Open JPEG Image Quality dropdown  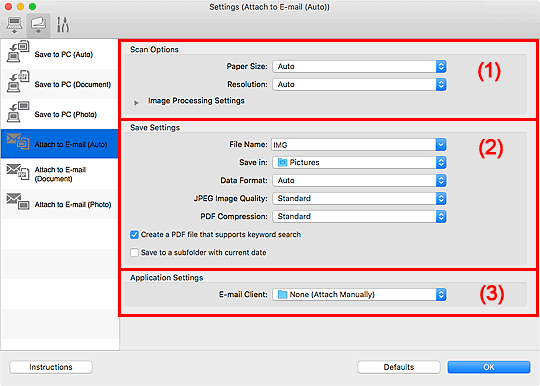(359, 198)
